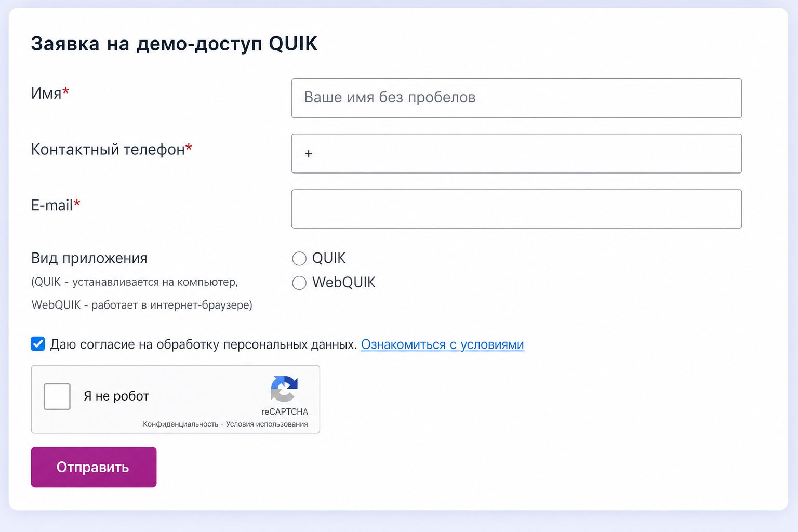Focus the E-mail input field
Screen dimensions: 798x532
pyautogui.click(x=516, y=209)
